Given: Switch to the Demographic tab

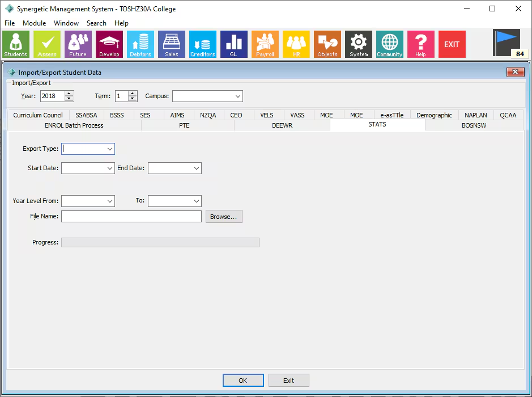Looking at the screenshot, I should [434, 115].
